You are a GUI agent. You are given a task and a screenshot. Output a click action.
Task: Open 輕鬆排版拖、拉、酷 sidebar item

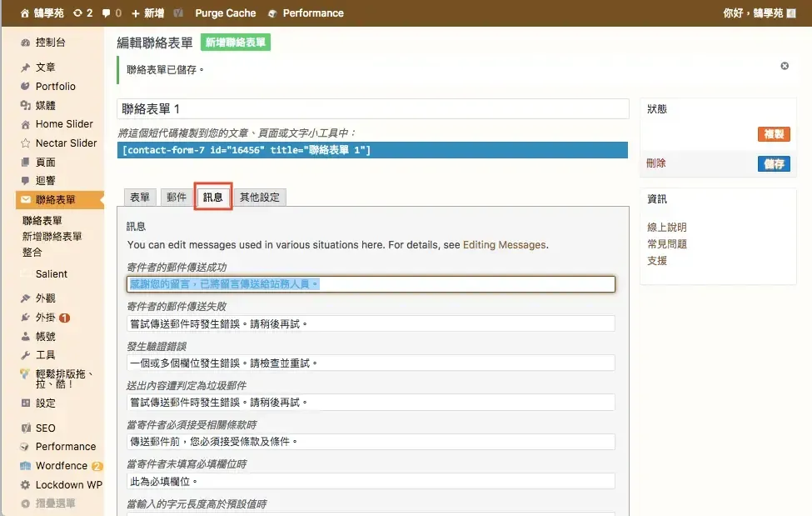click(x=63, y=378)
